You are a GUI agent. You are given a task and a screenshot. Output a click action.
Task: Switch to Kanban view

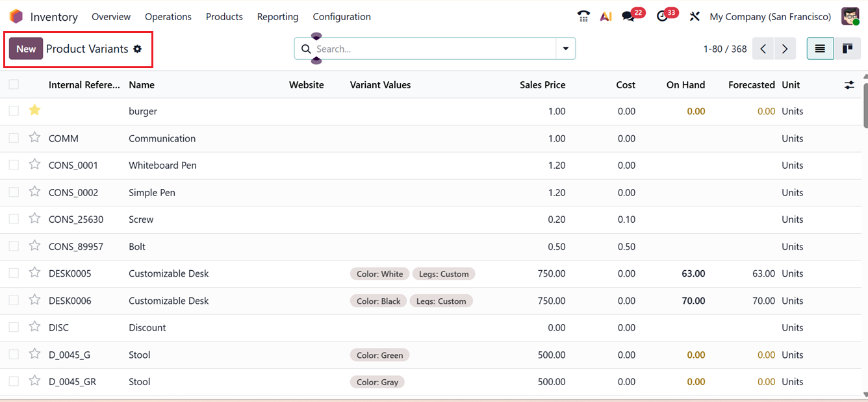pos(847,48)
